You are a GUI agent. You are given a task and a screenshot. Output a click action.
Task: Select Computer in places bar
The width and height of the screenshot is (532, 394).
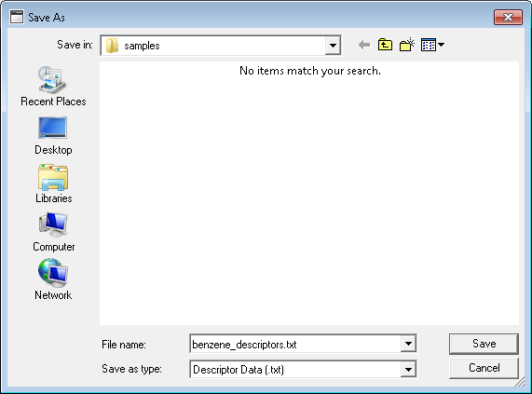pyautogui.click(x=53, y=232)
